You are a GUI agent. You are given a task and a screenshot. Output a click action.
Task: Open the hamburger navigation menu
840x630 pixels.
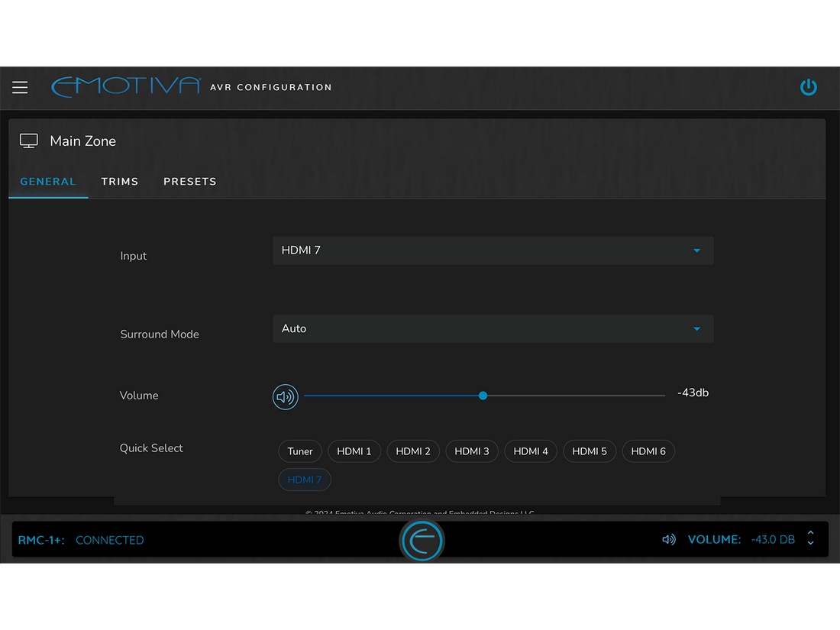pos(20,87)
